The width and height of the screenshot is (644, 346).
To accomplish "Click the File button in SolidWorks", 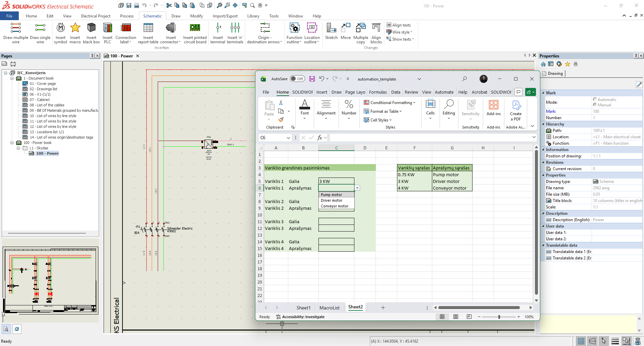I will (9, 16).
